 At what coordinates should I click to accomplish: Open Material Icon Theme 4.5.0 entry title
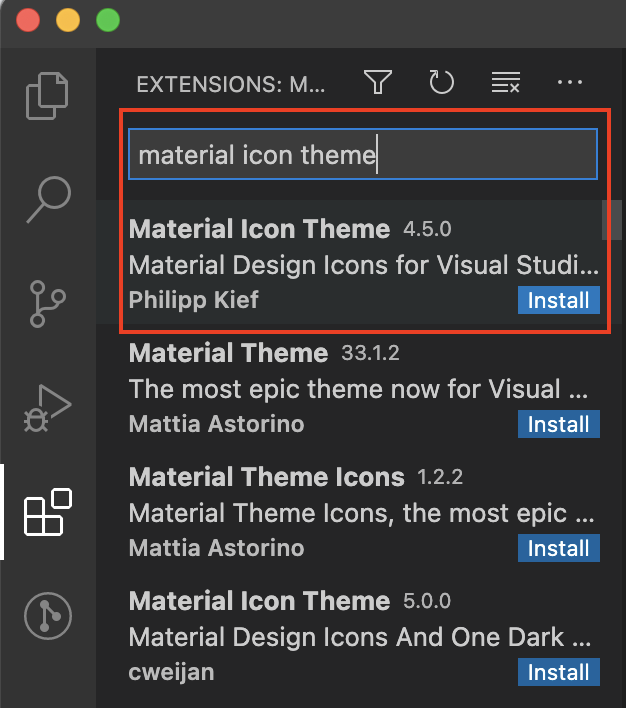pos(259,229)
